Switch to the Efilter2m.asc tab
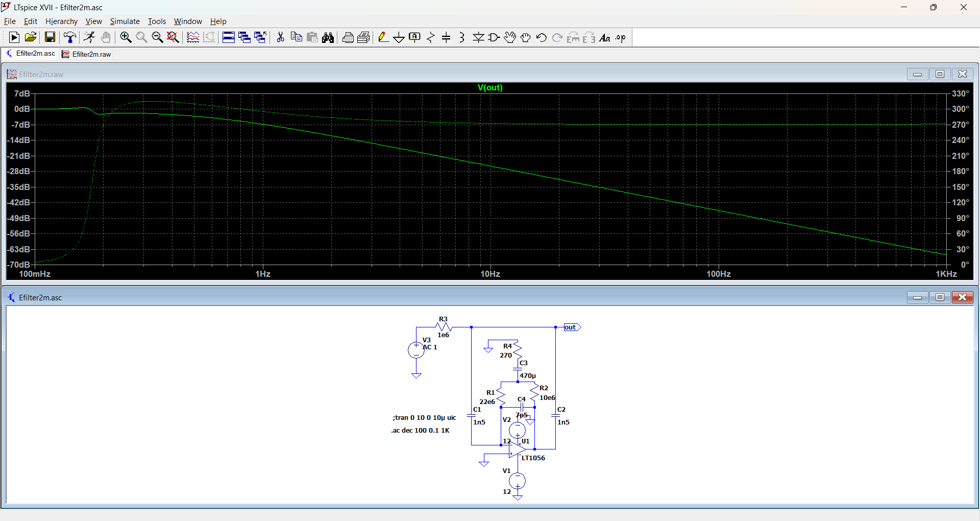This screenshot has height=521, width=980. tap(31, 54)
